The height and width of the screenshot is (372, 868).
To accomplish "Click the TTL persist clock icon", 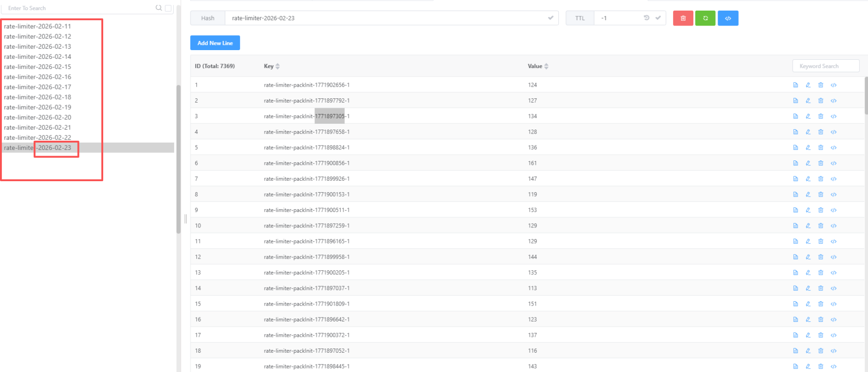I will click(647, 18).
